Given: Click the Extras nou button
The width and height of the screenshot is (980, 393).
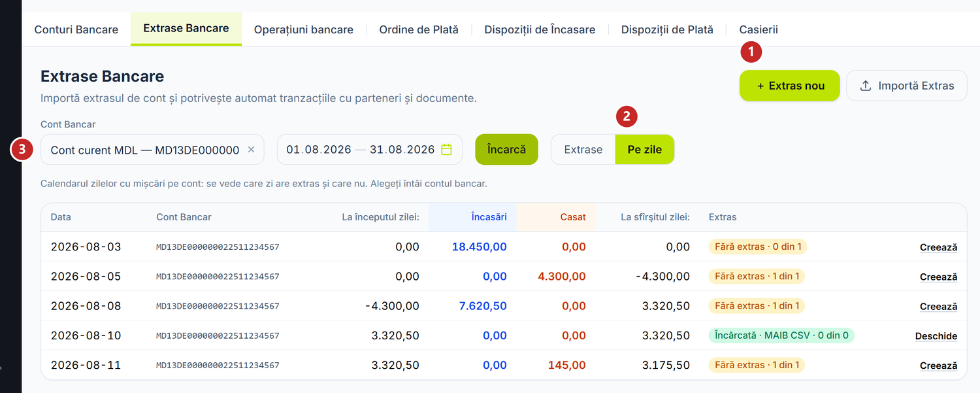Looking at the screenshot, I should pos(789,86).
